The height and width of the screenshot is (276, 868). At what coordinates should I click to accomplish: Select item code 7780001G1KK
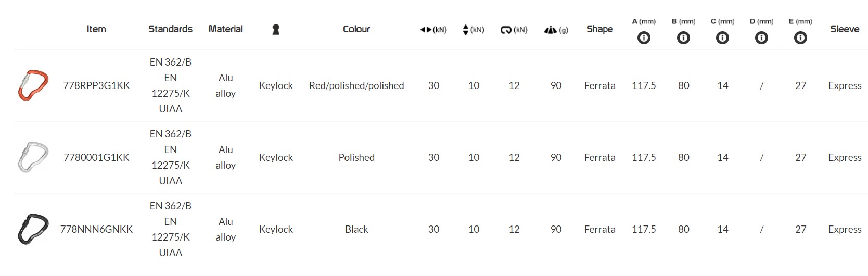pos(96,157)
